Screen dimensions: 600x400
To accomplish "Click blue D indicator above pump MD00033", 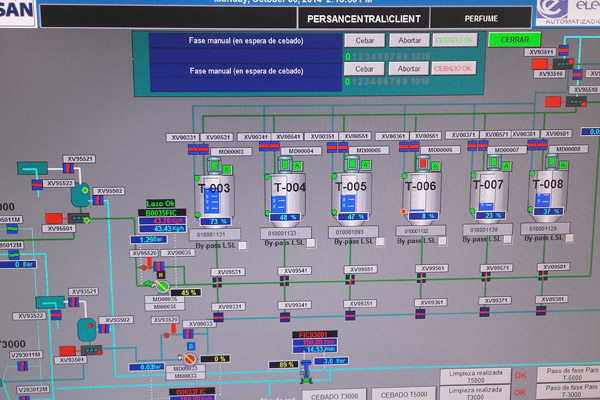I will (191, 346).
